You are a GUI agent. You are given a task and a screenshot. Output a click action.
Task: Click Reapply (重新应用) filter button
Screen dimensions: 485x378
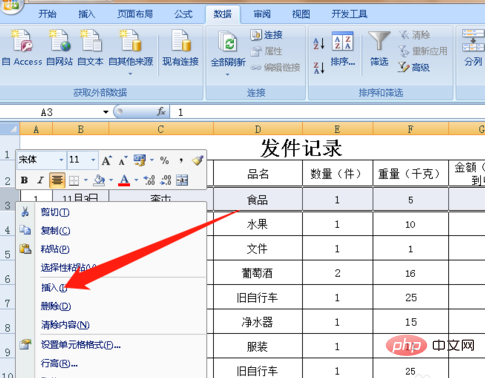[x=423, y=51]
